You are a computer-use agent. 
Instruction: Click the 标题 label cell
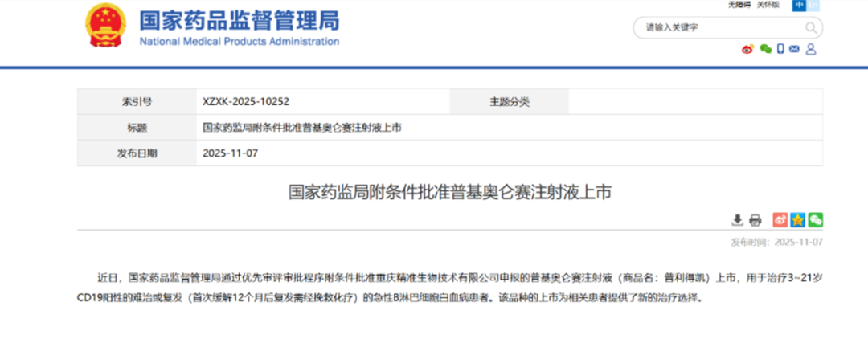coord(137,128)
